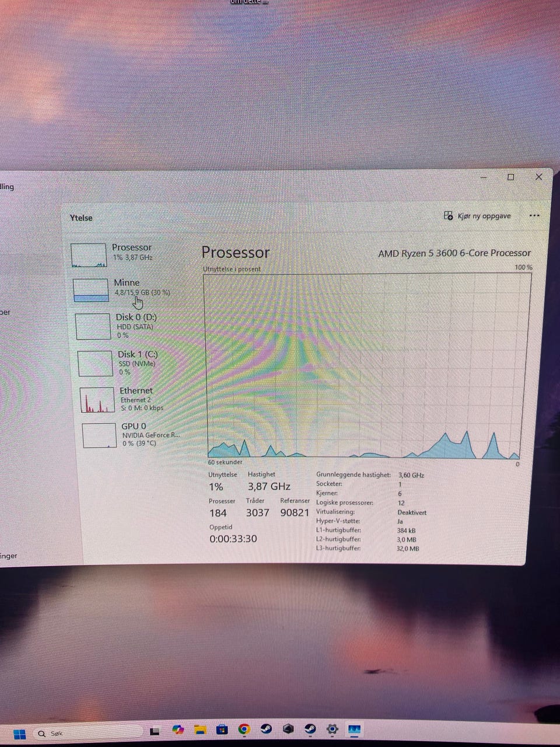Select Disk 0 (D:) HDD entry

click(x=129, y=326)
